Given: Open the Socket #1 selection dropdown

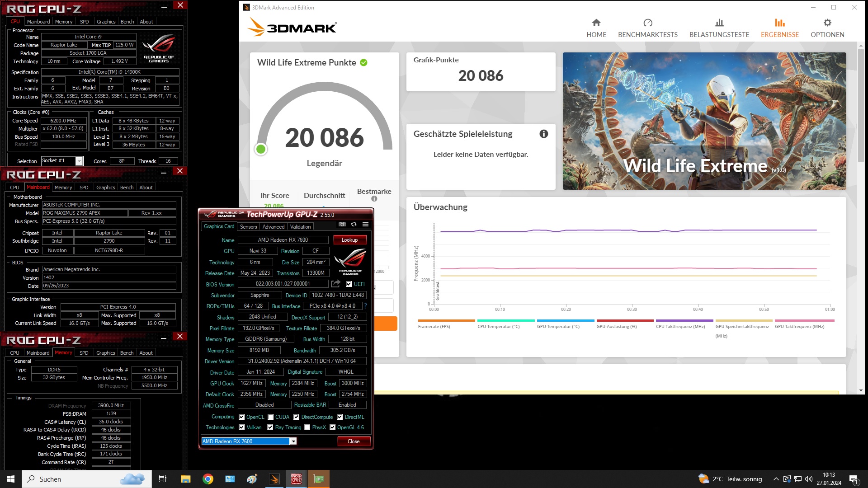Looking at the screenshot, I should coord(79,161).
